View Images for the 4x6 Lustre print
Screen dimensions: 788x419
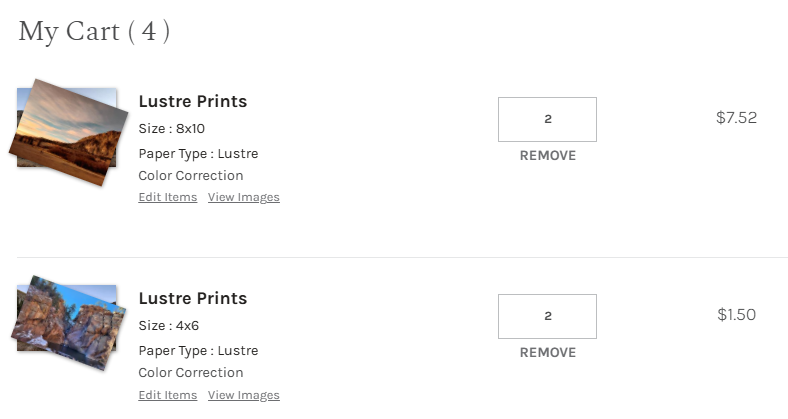click(243, 395)
